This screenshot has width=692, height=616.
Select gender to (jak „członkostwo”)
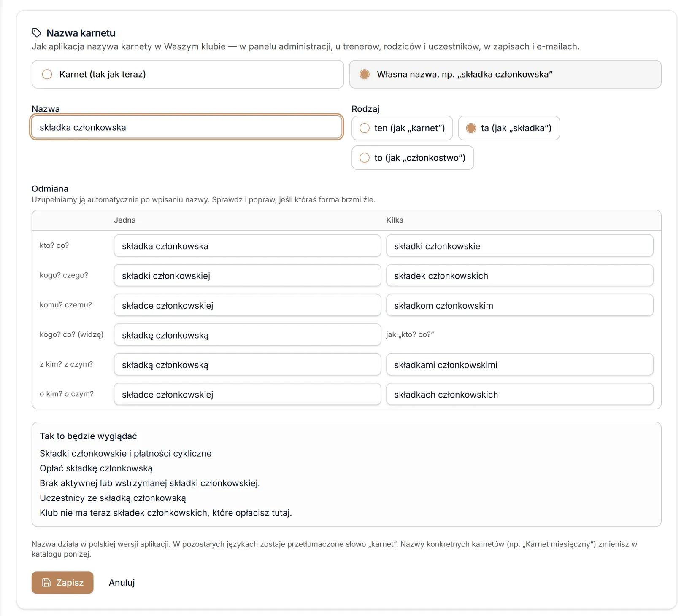coord(413,158)
